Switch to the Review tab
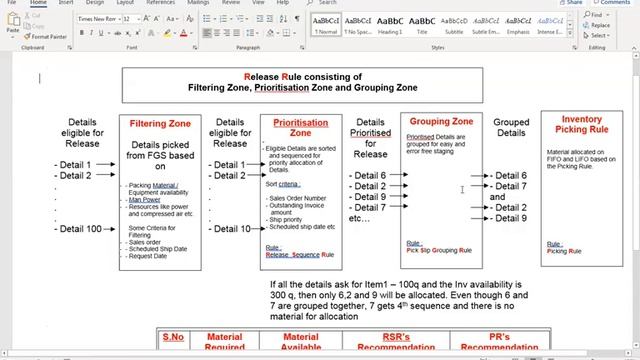This screenshot has height=360, width=640. [x=231, y=2]
